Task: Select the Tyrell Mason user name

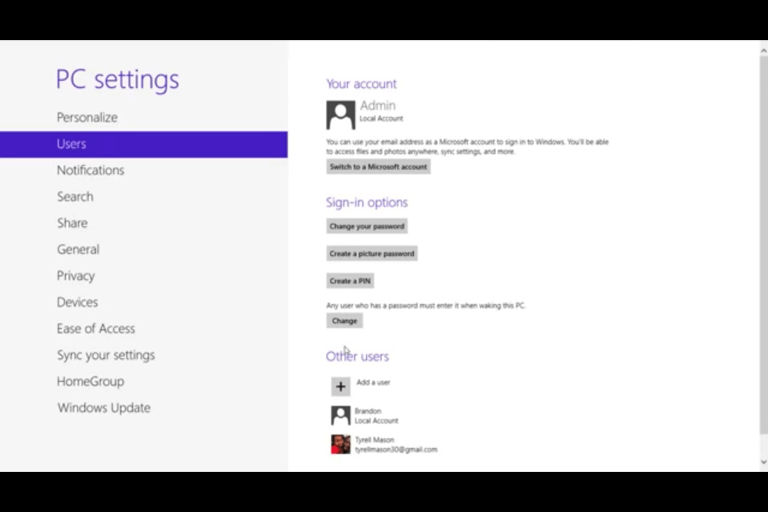Action: [375, 439]
